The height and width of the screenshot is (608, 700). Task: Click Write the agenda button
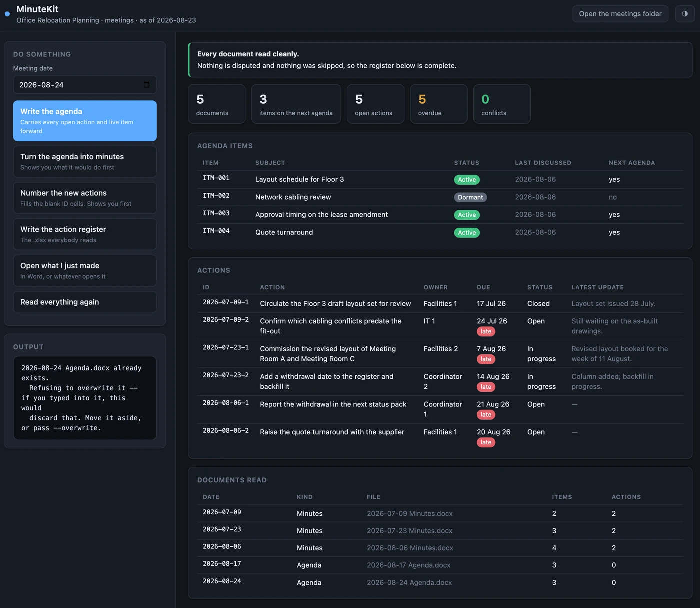(x=85, y=121)
